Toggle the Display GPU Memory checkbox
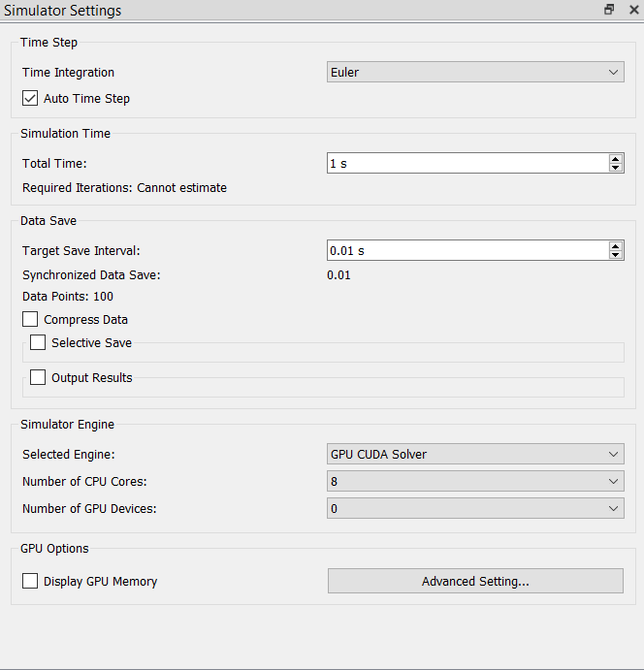 pos(30,581)
